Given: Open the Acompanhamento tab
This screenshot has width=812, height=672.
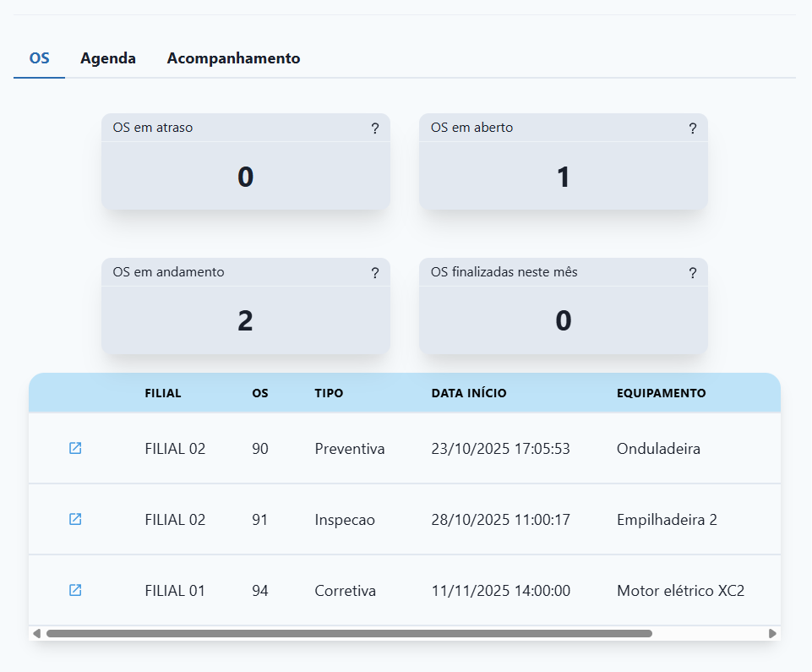Looking at the screenshot, I should pyautogui.click(x=233, y=58).
